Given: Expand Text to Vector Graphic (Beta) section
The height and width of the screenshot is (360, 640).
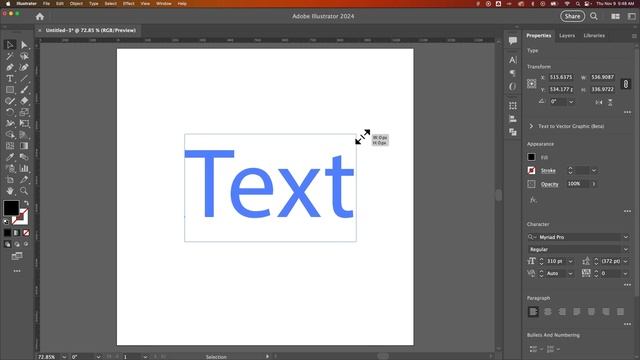Looking at the screenshot, I should point(531,126).
